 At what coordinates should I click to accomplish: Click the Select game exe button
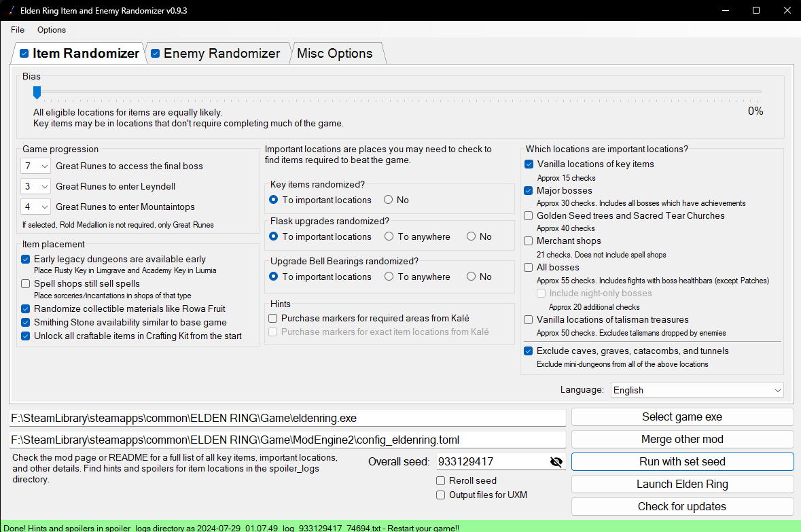click(682, 417)
